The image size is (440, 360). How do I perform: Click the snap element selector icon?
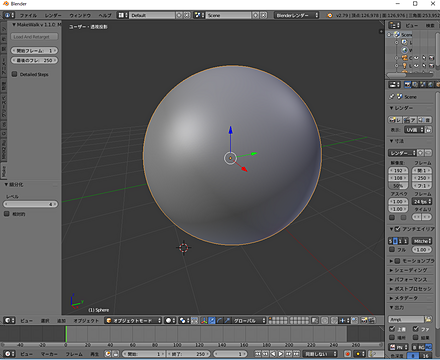(344, 321)
